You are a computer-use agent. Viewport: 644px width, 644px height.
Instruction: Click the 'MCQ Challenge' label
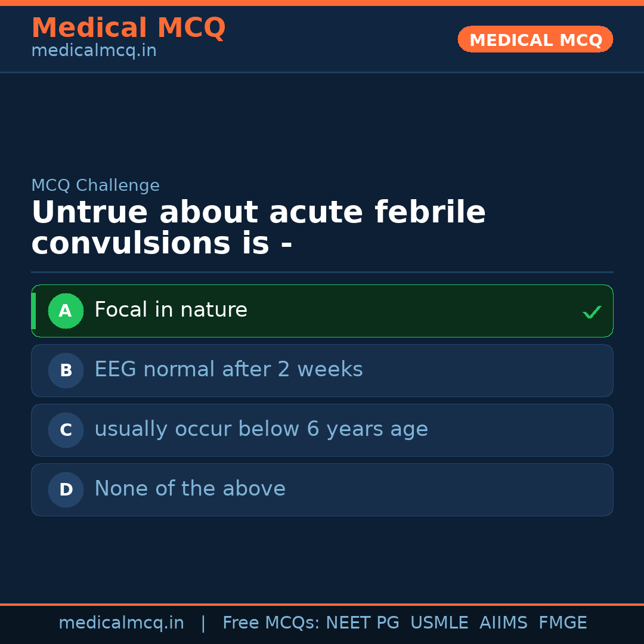coord(95,185)
